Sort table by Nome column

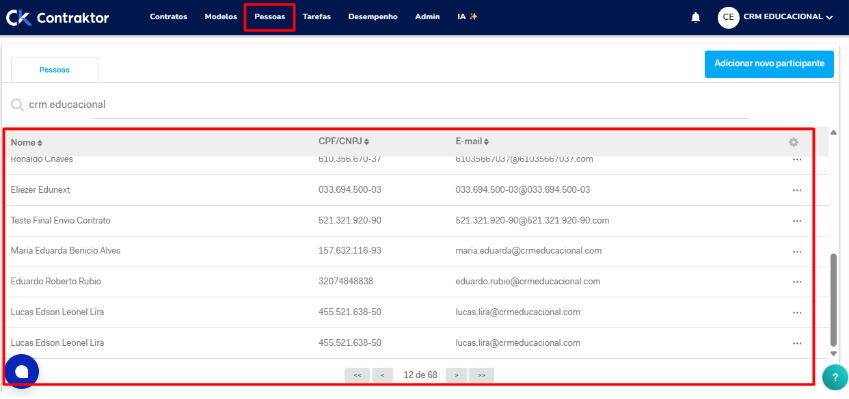[x=27, y=142]
